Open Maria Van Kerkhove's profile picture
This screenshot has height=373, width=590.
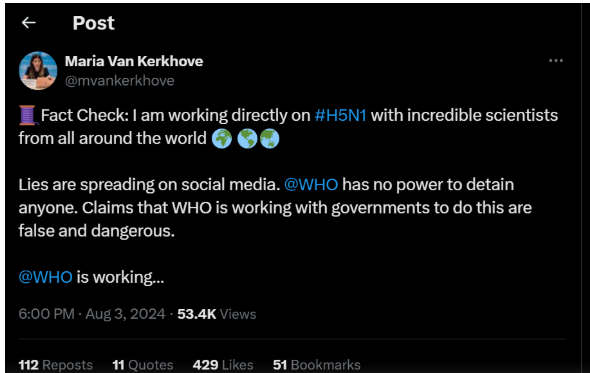coord(38,71)
